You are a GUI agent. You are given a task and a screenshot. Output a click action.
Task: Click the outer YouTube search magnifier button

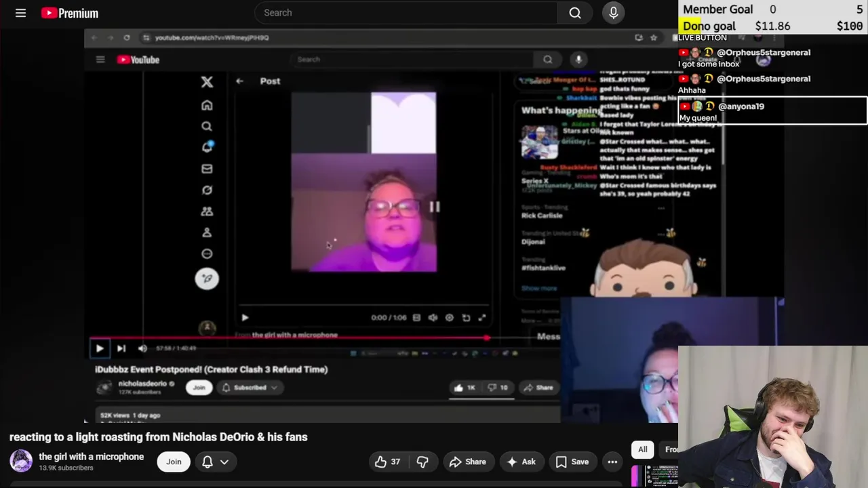(575, 13)
